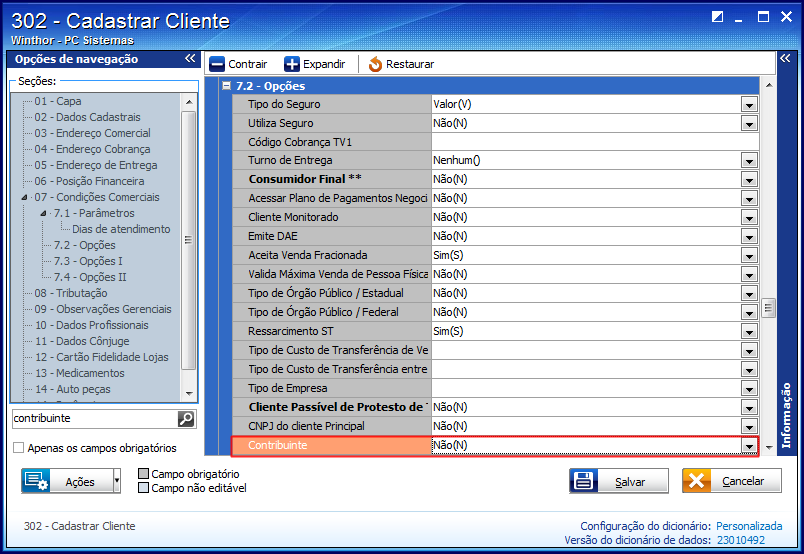This screenshot has height=554, width=804.
Task: Select 13 - Medicamentos section
Action: [x=79, y=373]
